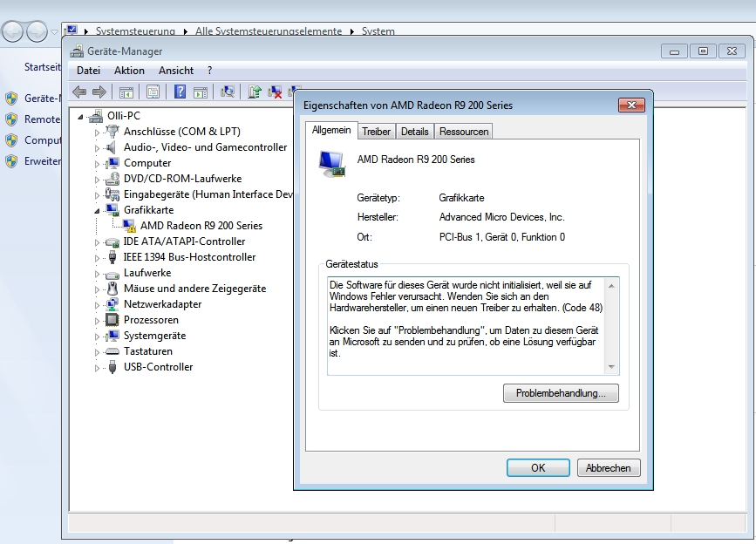Switch to the Treiber tab
Viewport: 756px width, 544px height.
tap(376, 132)
